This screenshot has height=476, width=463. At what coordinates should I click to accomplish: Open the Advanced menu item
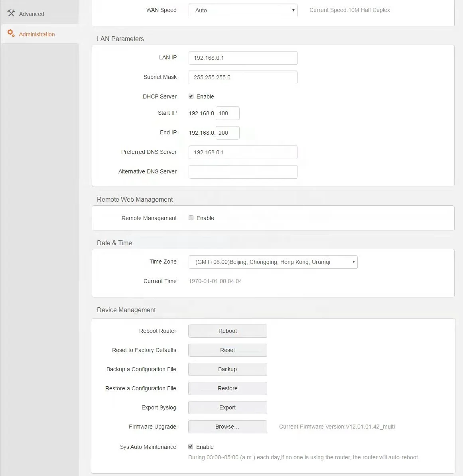point(32,14)
